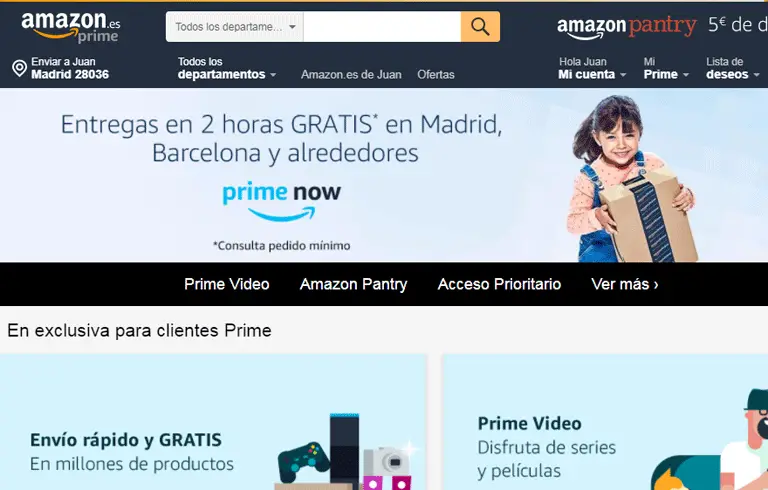
Task: Open Amazon.es de Juan link
Action: coord(351,74)
